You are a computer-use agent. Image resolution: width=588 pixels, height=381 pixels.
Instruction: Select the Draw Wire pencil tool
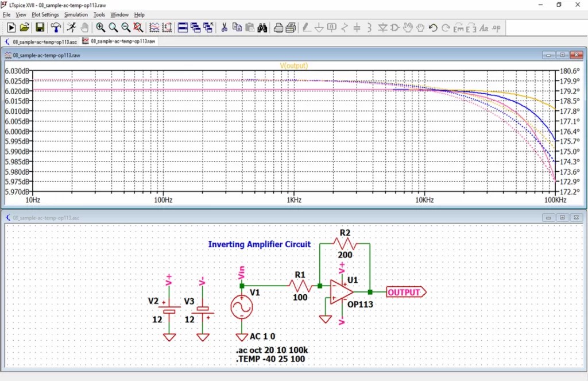307,28
